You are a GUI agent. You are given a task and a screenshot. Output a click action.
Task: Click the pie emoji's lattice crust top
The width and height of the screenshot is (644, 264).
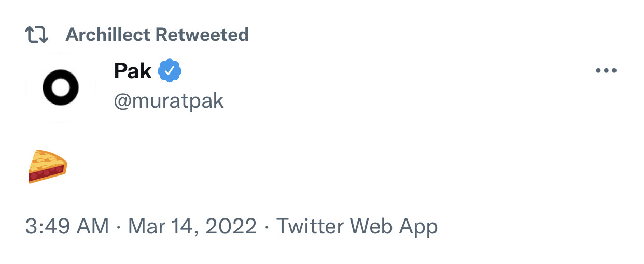pyautogui.click(x=46, y=159)
